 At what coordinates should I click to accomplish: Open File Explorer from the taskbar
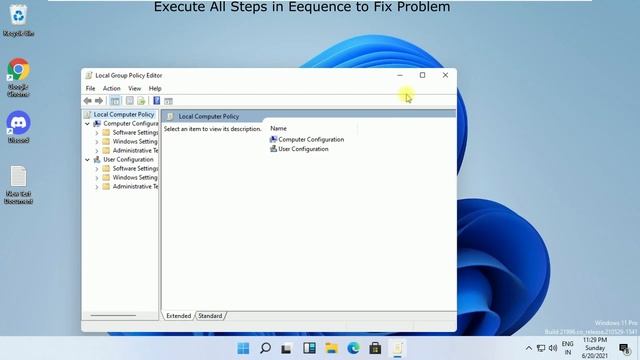331,348
